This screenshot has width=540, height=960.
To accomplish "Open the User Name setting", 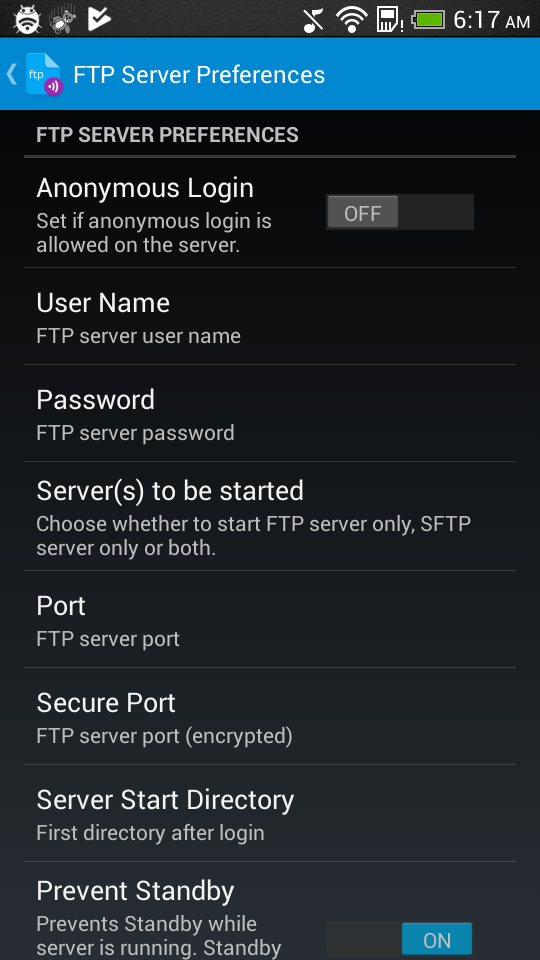I will (x=270, y=317).
